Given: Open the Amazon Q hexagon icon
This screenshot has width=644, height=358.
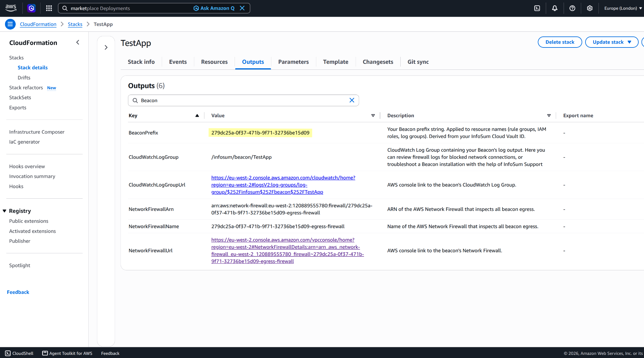Looking at the screenshot, I should pyautogui.click(x=31, y=8).
